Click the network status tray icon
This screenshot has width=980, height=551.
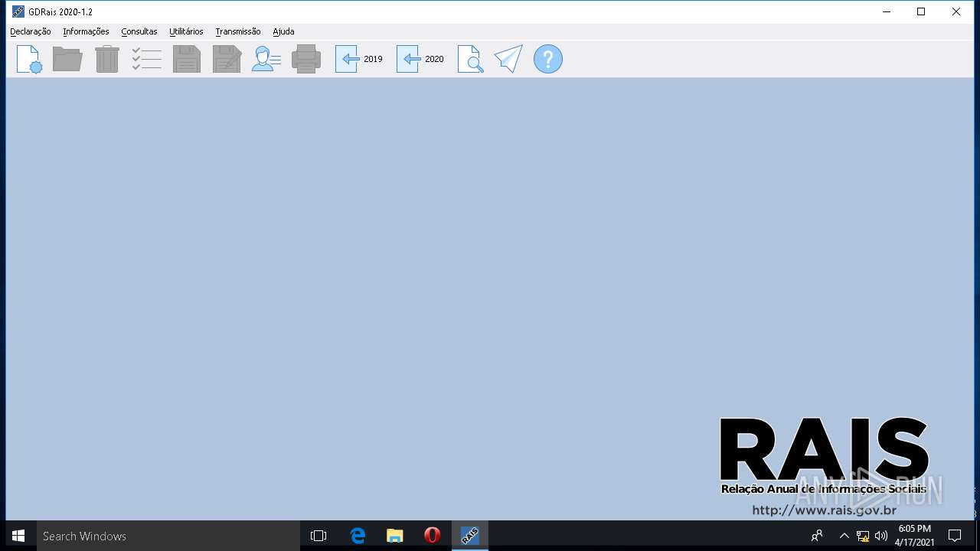(x=863, y=536)
